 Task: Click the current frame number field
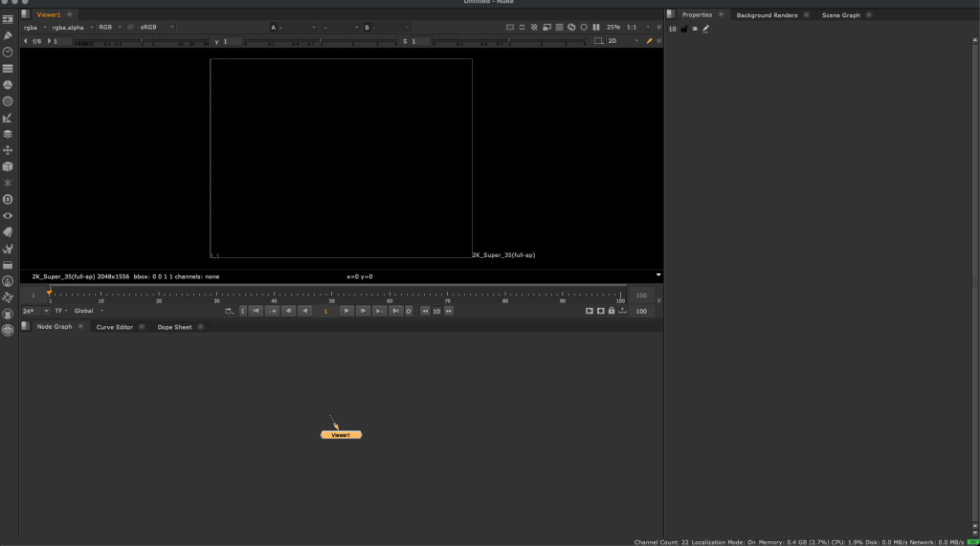click(x=325, y=311)
